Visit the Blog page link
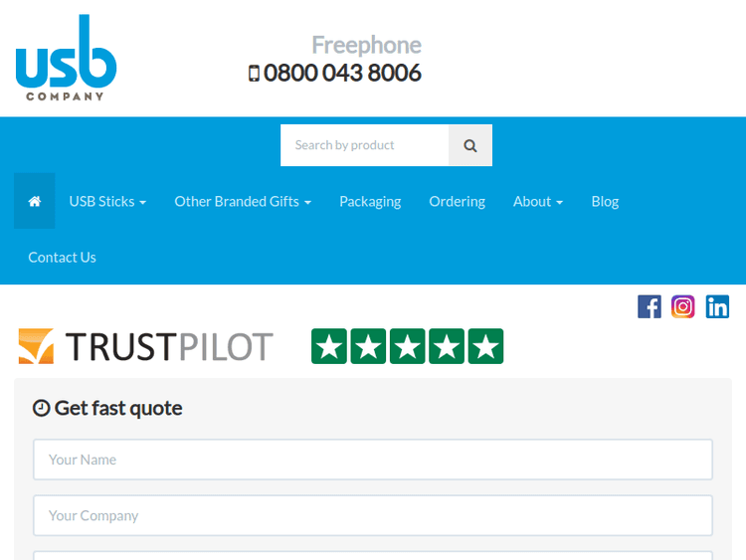The image size is (746, 560). [x=605, y=201]
